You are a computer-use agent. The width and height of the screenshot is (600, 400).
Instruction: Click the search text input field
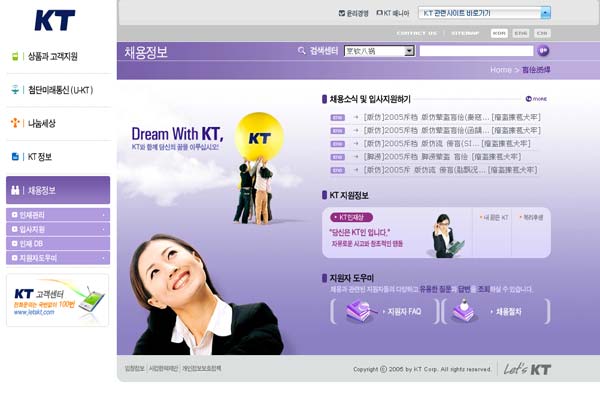475,50
